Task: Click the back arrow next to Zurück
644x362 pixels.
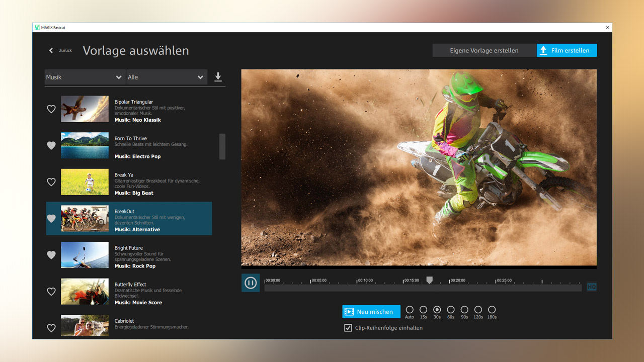Action: 50,50
